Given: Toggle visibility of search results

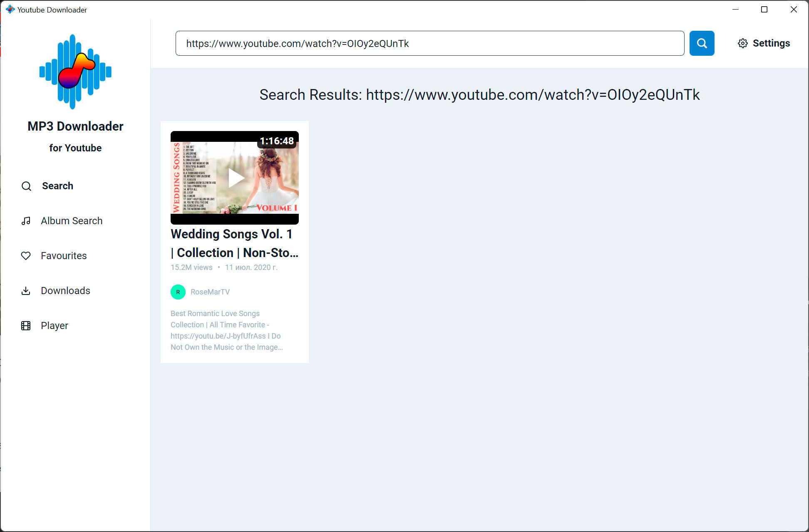Looking at the screenshot, I should click(x=479, y=94).
